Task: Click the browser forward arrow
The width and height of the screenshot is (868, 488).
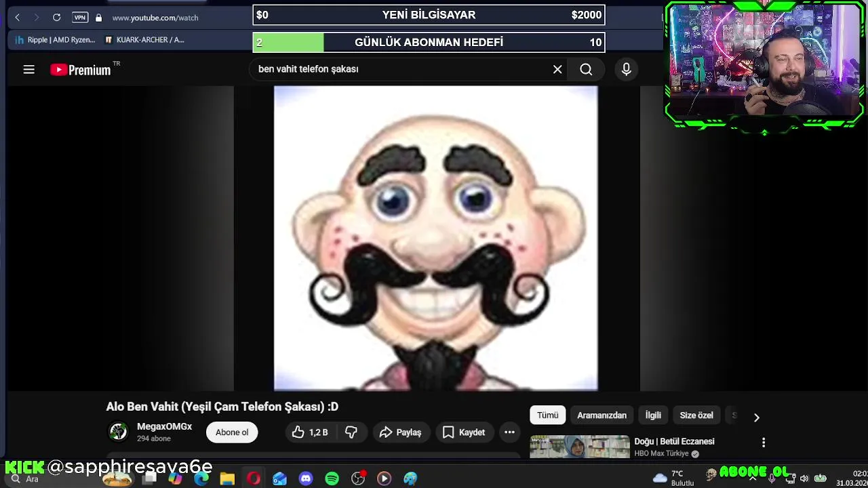Action: [x=37, y=18]
